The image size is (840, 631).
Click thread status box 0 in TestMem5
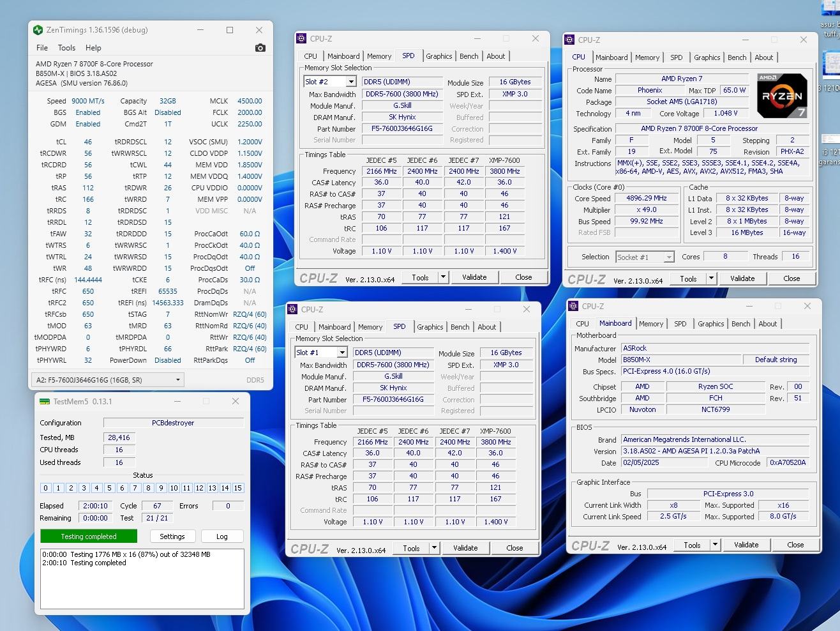tap(45, 488)
